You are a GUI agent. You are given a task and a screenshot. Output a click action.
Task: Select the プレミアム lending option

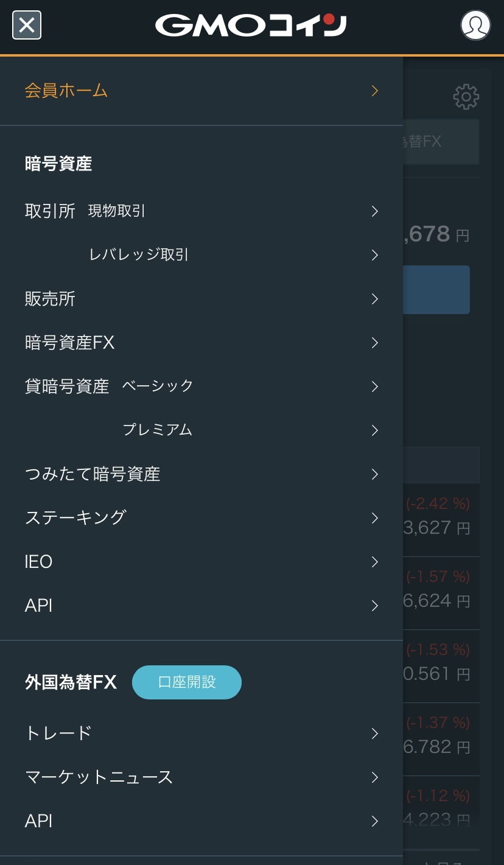[x=158, y=430]
